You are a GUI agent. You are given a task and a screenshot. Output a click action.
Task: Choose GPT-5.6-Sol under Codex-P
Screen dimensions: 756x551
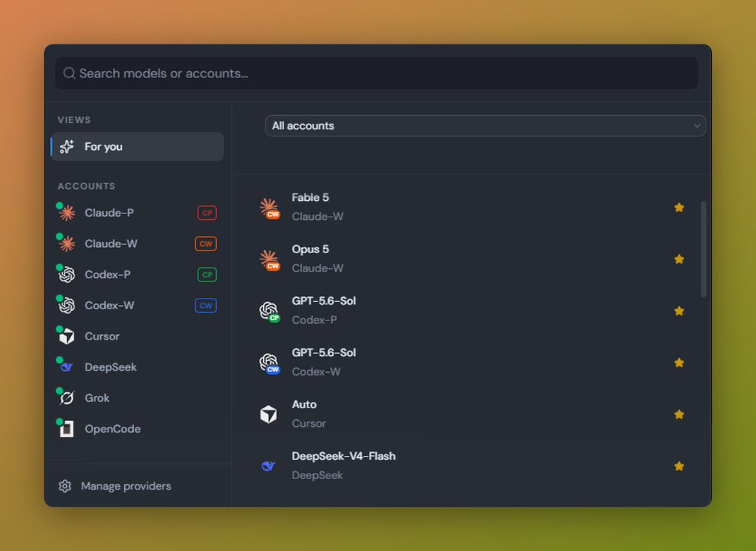click(x=471, y=310)
